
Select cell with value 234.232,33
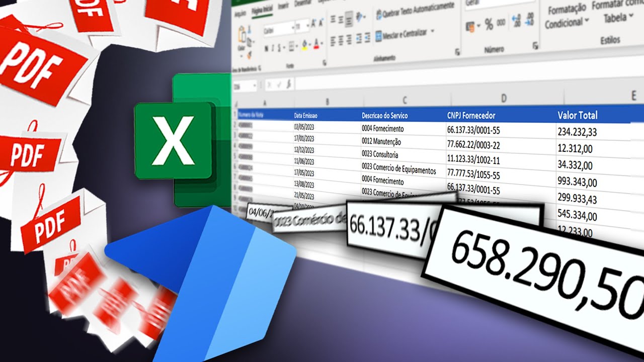(x=578, y=132)
